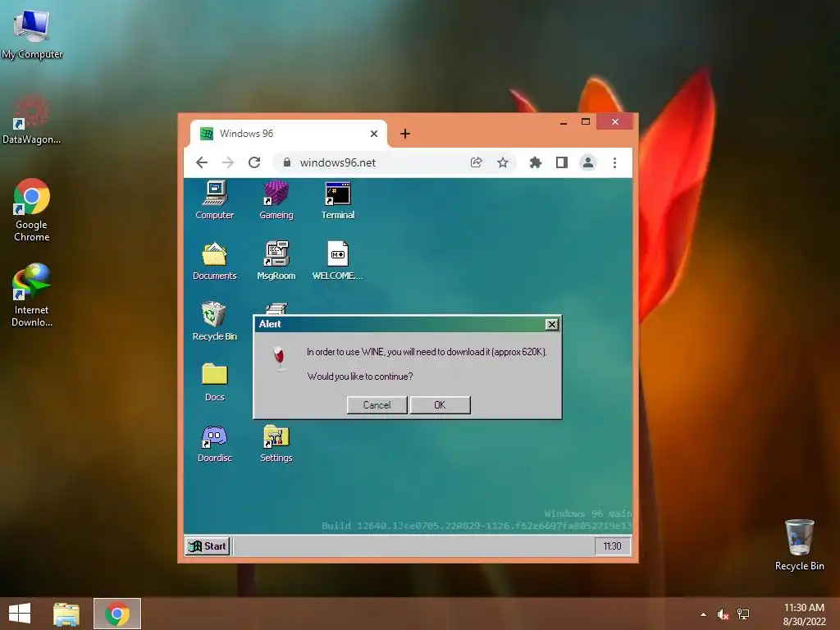The height and width of the screenshot is (630, 840).
Task: Bookmark this tab with the star
Action: (x=503, y=162)
